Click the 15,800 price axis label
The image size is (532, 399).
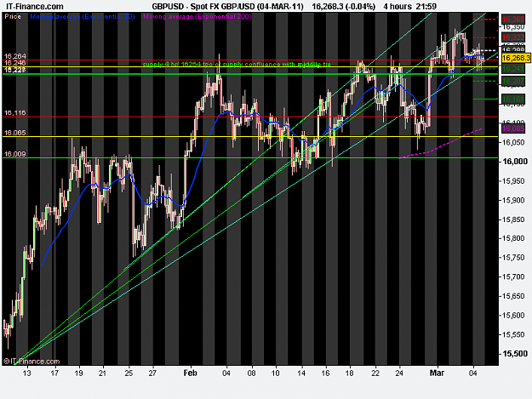pos(515,238)
